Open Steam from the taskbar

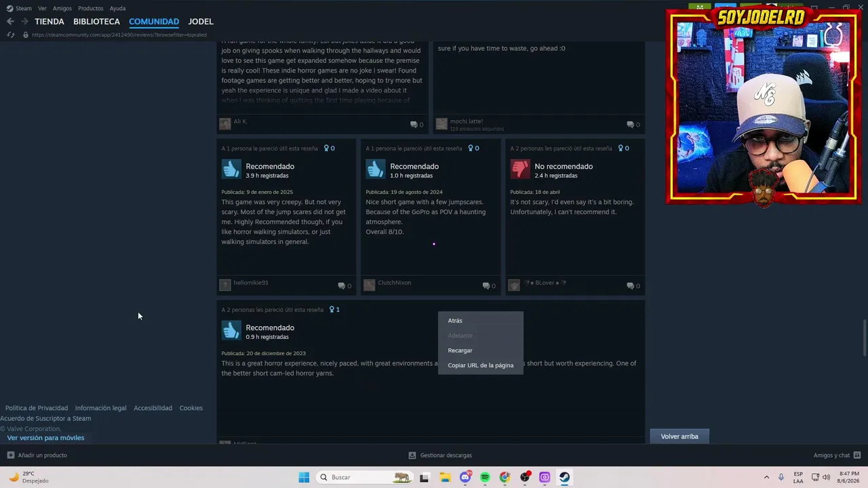tap(564, 477)
